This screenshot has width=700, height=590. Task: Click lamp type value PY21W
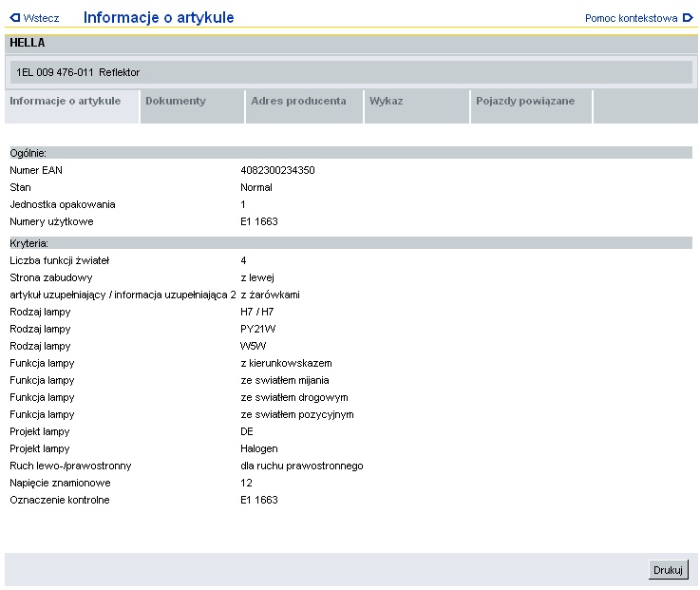258,329
